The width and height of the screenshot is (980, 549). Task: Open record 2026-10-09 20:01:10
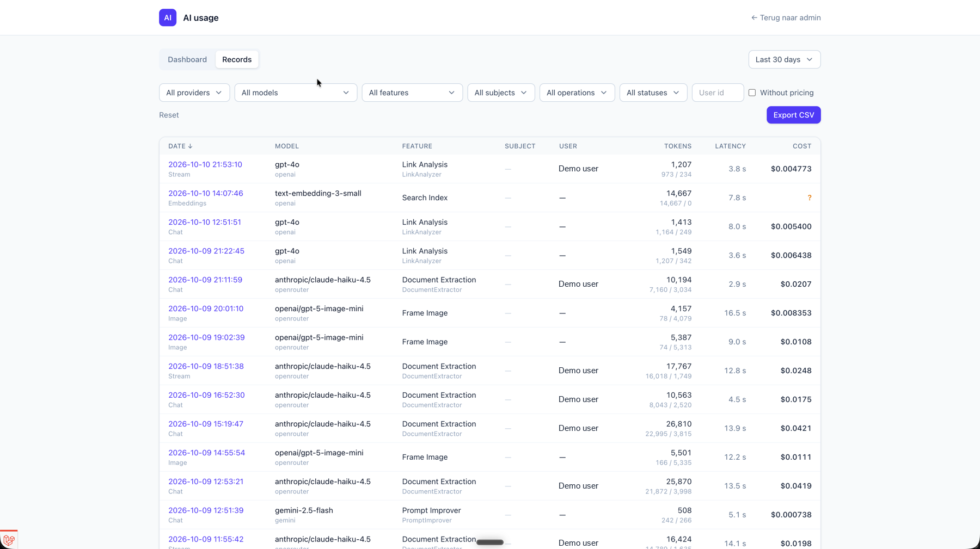206,309
